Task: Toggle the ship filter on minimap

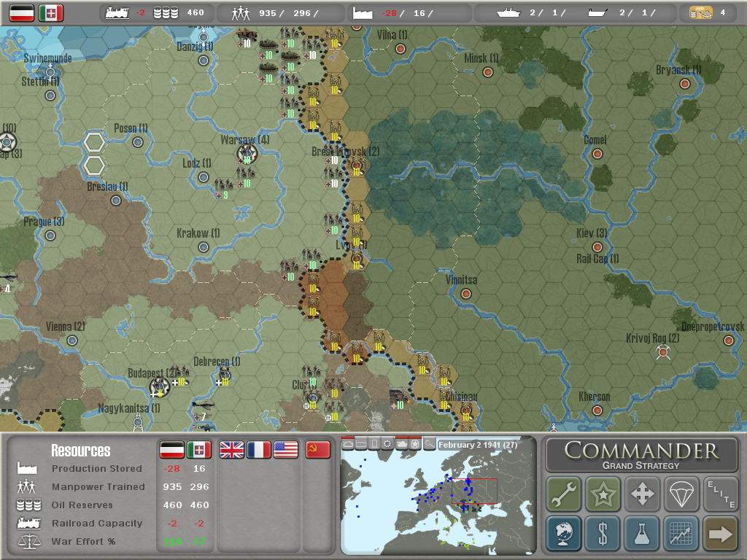Action: (348, 444)
